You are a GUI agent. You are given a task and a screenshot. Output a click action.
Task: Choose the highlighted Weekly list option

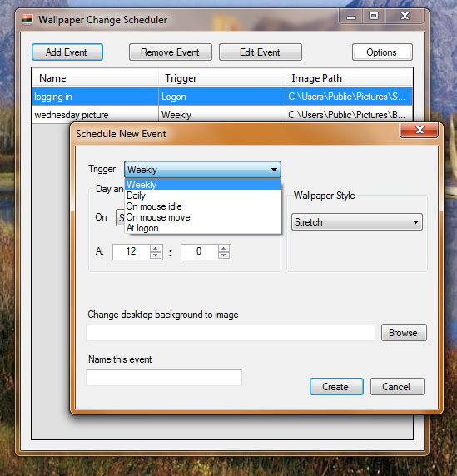click(x=203, y=184)
